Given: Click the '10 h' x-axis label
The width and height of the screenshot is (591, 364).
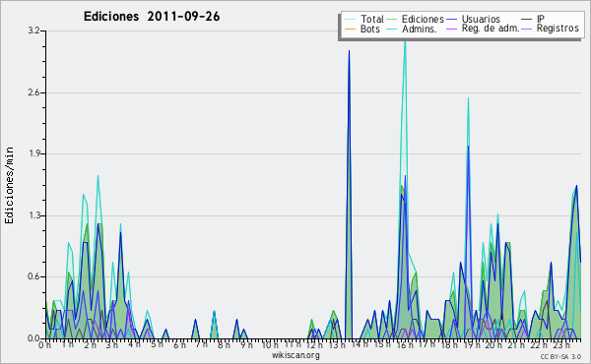Looking at the screenshot, I should pyautogui.click(x=270, y=345).
